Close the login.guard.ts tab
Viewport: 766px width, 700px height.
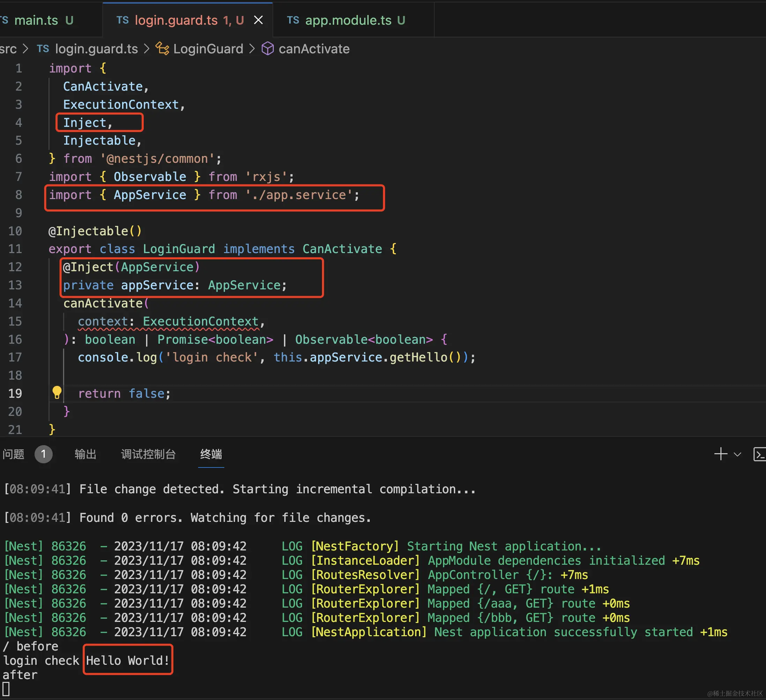pyautogui.click(x=258, y=20)
